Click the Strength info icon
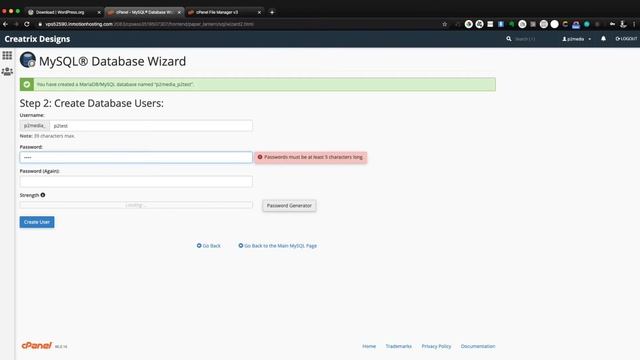640x360 pixels. [43, 195]
